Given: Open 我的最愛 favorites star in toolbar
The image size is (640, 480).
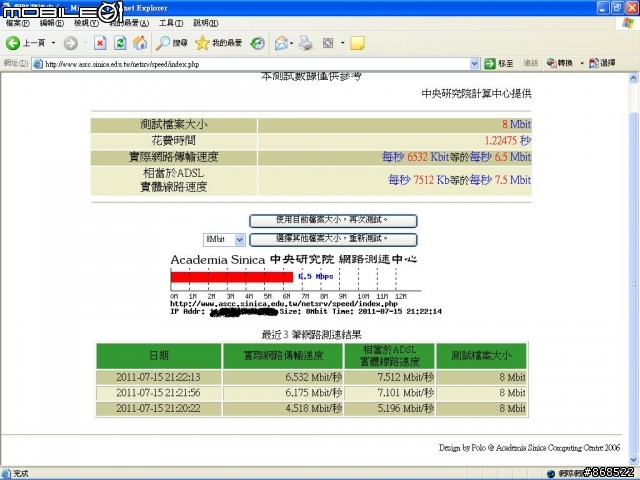Looking at the screenshot, I should tap(218, 43).
